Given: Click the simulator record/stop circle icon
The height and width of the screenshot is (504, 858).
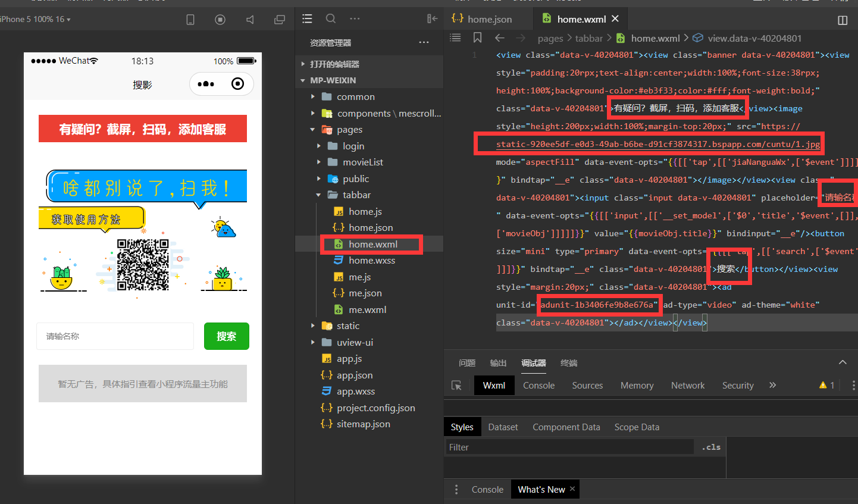Looking at the screenshot, I should coord(220,20).
